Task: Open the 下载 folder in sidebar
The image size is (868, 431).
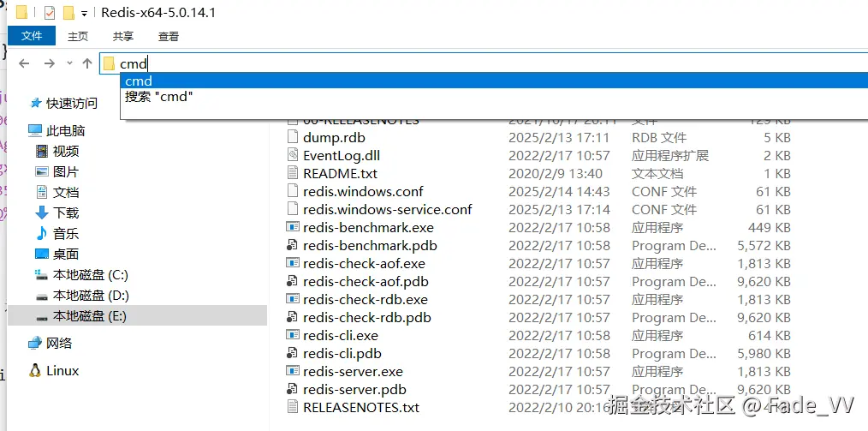Action: coord(66,213)
